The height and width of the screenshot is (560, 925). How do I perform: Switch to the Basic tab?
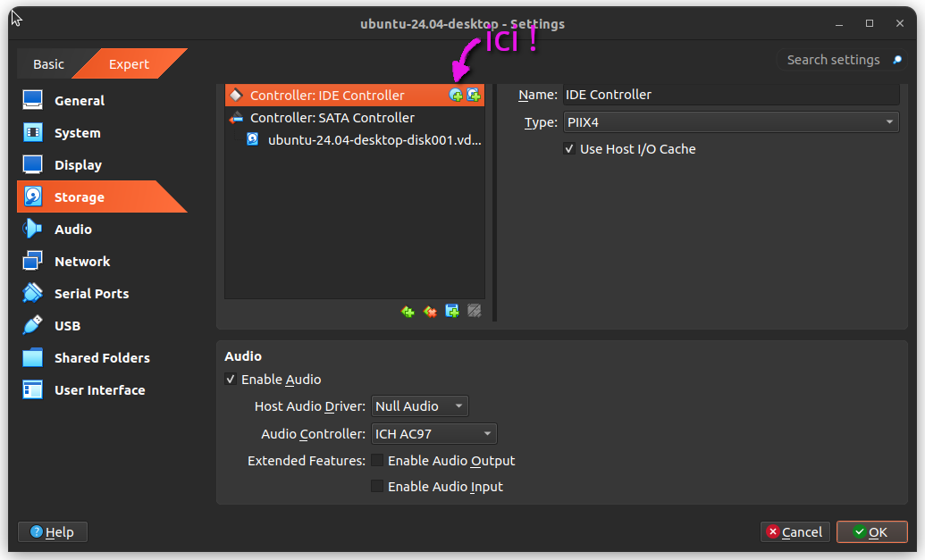click(48, 64)
